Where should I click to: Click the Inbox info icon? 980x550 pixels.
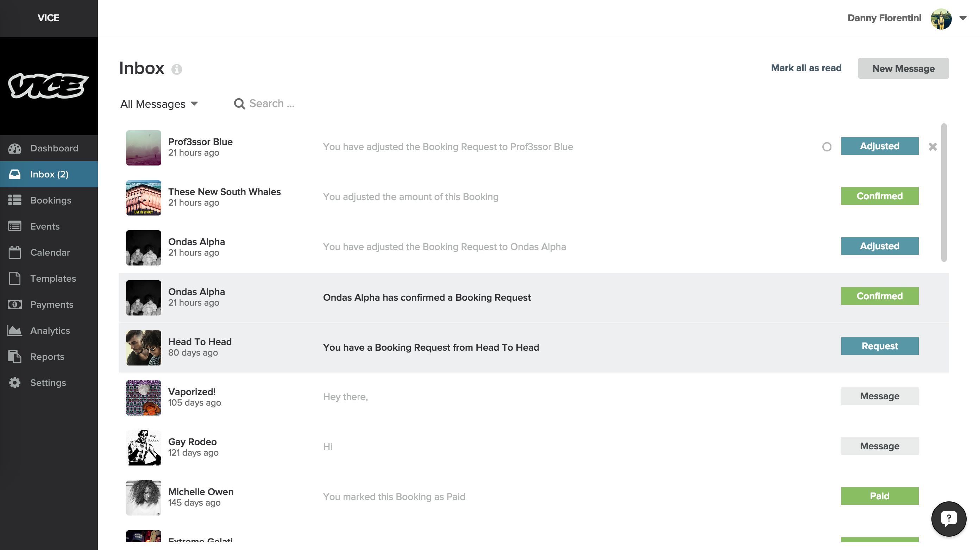point(176,69)
